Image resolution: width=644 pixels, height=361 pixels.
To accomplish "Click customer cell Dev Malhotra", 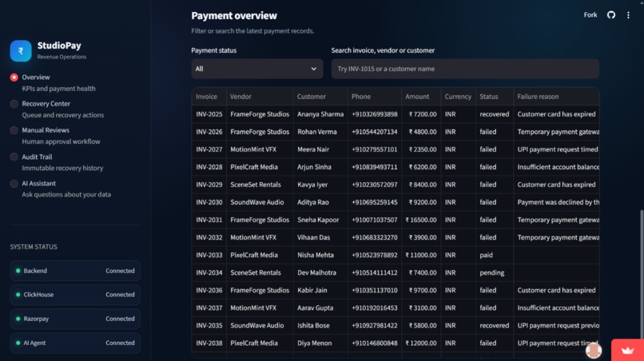I will coord(320,272).
